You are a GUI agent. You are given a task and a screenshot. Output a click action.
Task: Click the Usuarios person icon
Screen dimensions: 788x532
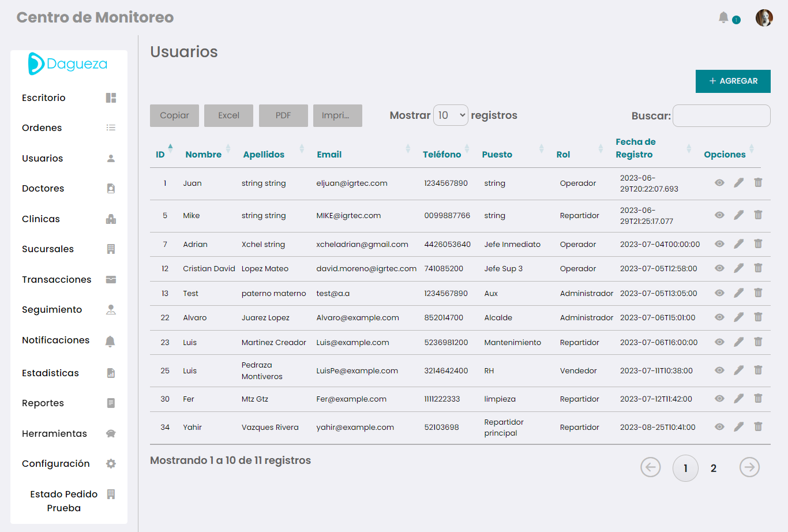pyautogui.click(x=111, y=158)
